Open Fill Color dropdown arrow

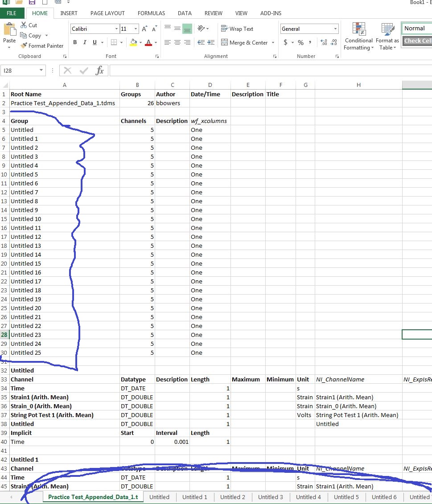(140, 42)
